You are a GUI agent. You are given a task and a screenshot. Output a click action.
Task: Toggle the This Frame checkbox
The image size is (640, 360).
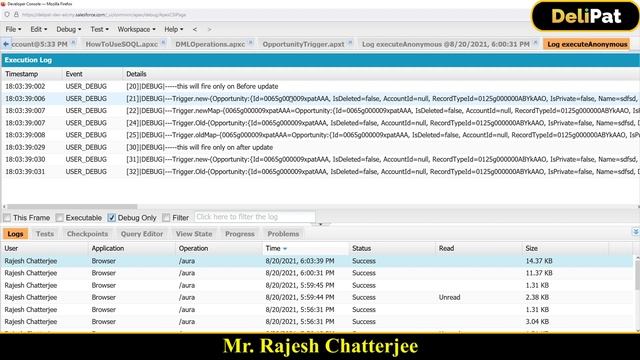pyautogui.click(x=7, y=218)
